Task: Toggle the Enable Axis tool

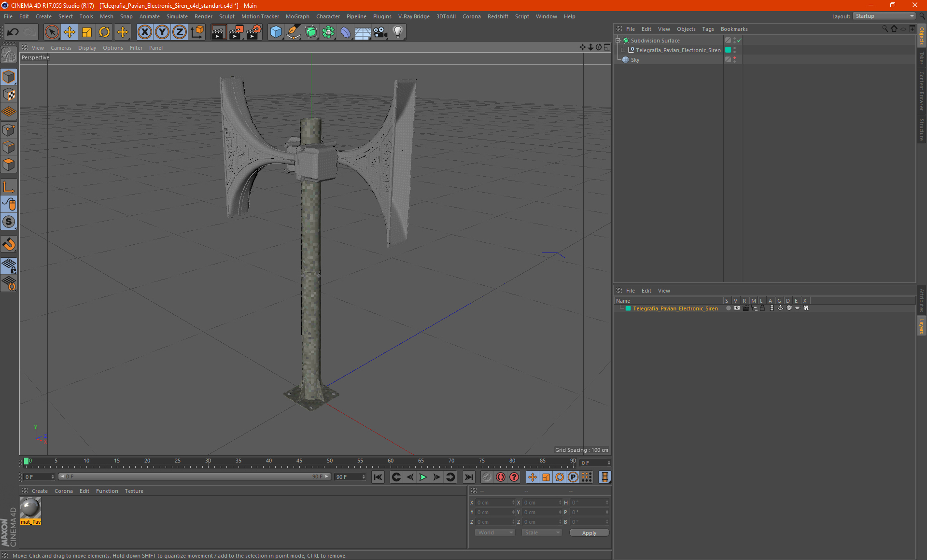Action: click(9, 187)
